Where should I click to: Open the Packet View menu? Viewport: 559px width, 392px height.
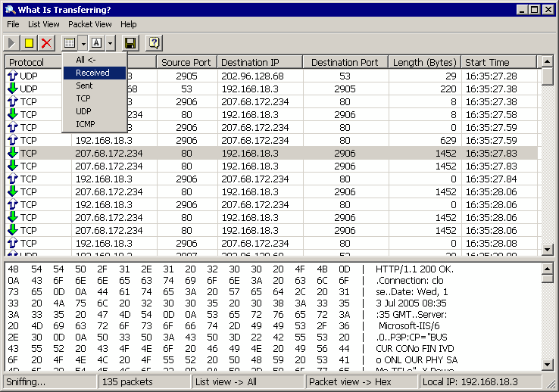click(x=90, y=24)
